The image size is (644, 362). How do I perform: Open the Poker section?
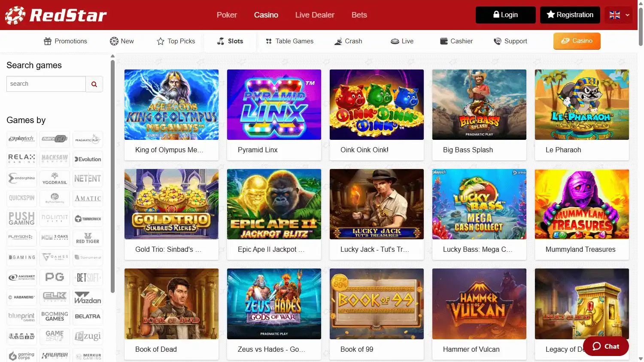(x=227, y=15)
